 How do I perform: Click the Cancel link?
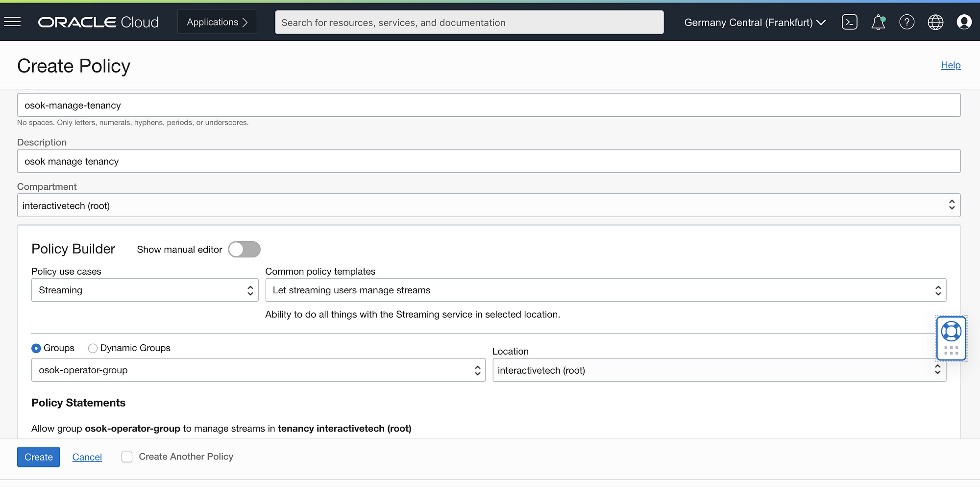point(87,457)
